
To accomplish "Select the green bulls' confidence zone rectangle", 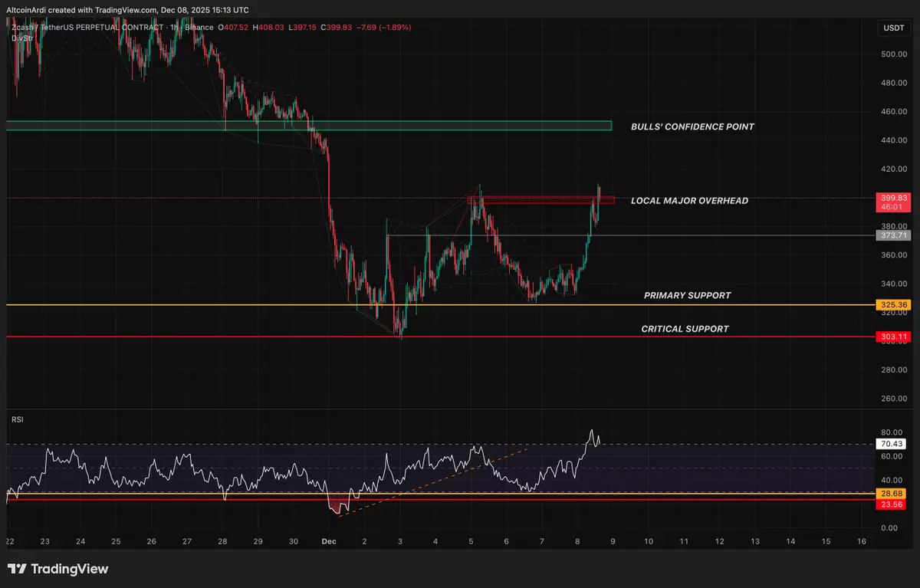I will click(x=307, y=126).
